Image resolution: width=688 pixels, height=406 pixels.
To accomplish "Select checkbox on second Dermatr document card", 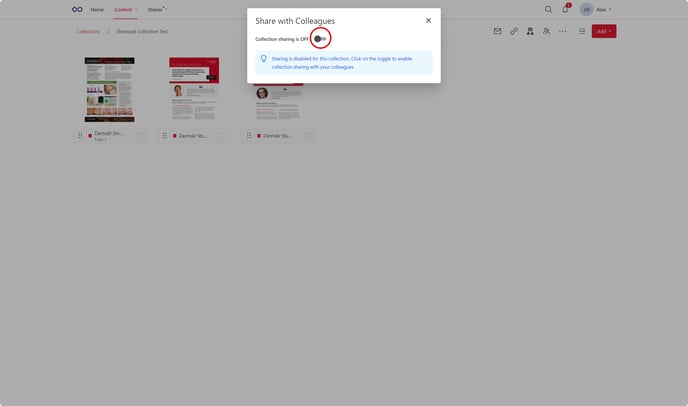I will 222,135.
